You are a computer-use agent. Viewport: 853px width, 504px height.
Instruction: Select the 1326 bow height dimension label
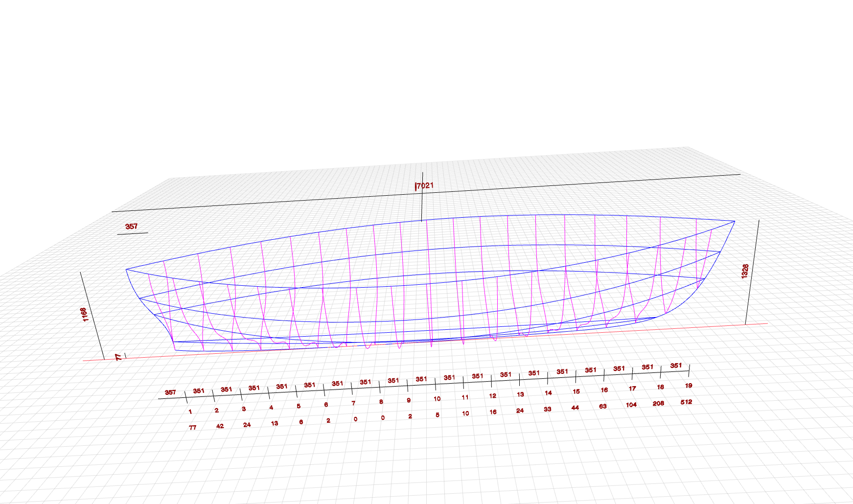(x=745, y=271)
